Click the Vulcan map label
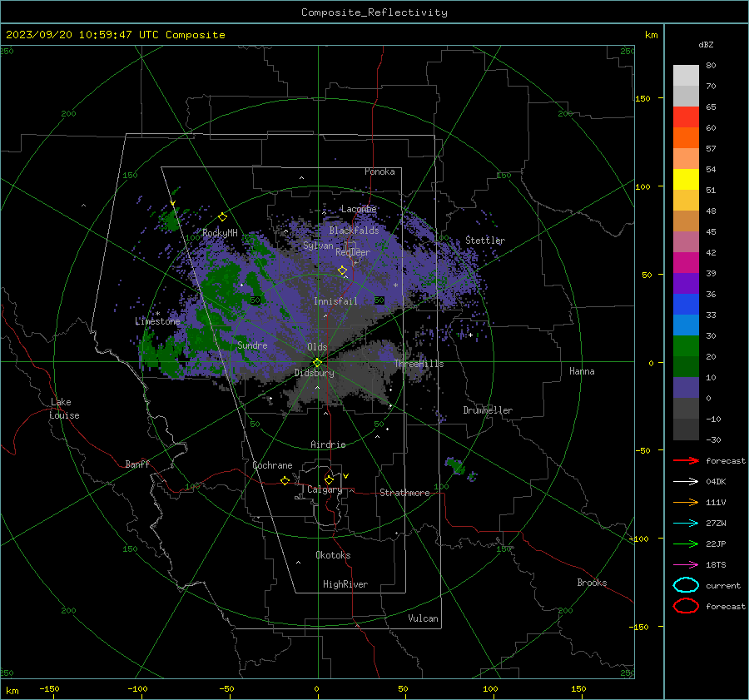Viewport: 749px width, 700px height. point(423,618)
